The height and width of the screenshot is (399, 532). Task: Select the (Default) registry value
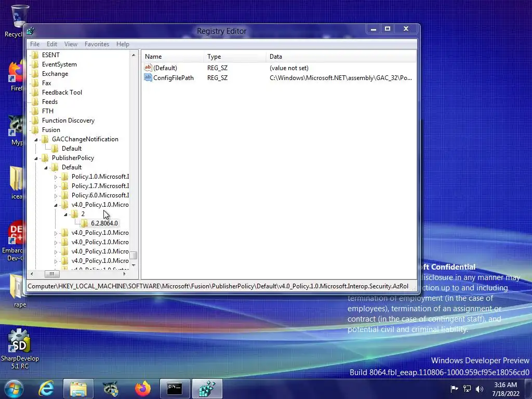(165, 68)
